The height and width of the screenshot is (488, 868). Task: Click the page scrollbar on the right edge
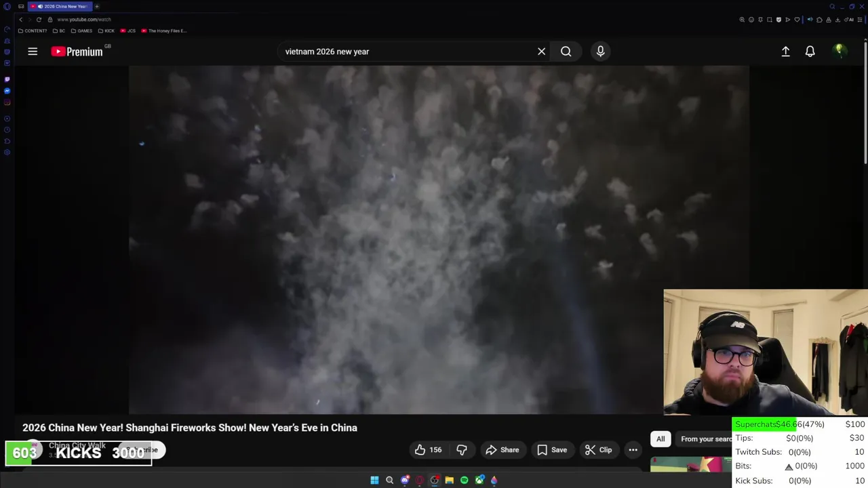coord(865,102)
